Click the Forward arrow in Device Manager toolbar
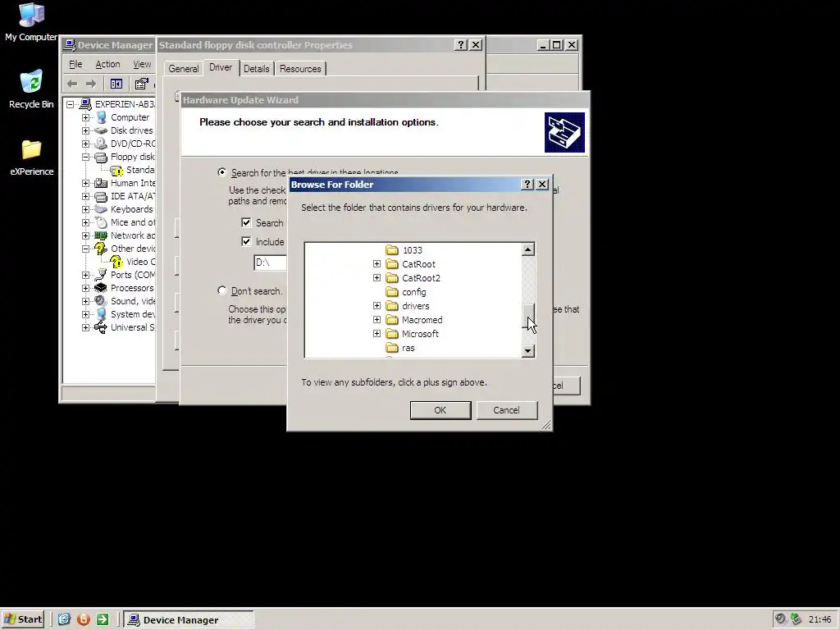 pyautogui.click(x=91, y=84)
